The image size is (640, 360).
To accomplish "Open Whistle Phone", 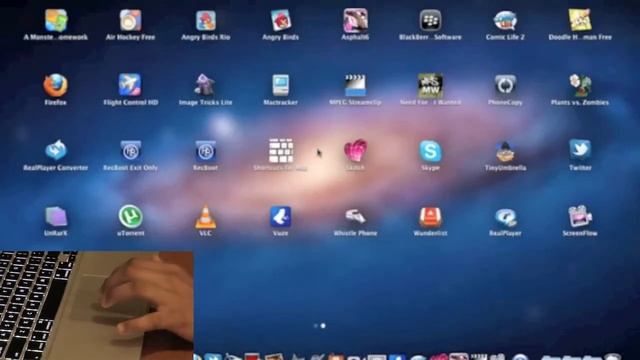I will pos(356,216).
